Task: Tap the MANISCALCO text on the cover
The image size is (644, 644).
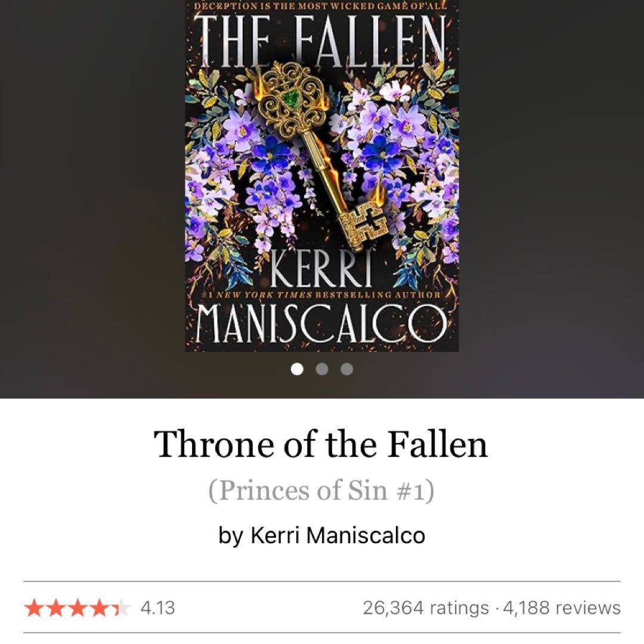Action: pos(321,324)
